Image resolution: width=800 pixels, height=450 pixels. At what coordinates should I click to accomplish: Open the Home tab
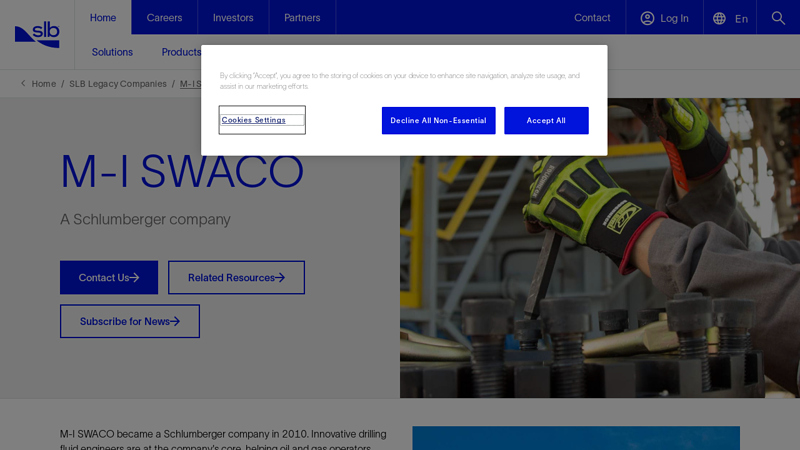coord(103,17)
